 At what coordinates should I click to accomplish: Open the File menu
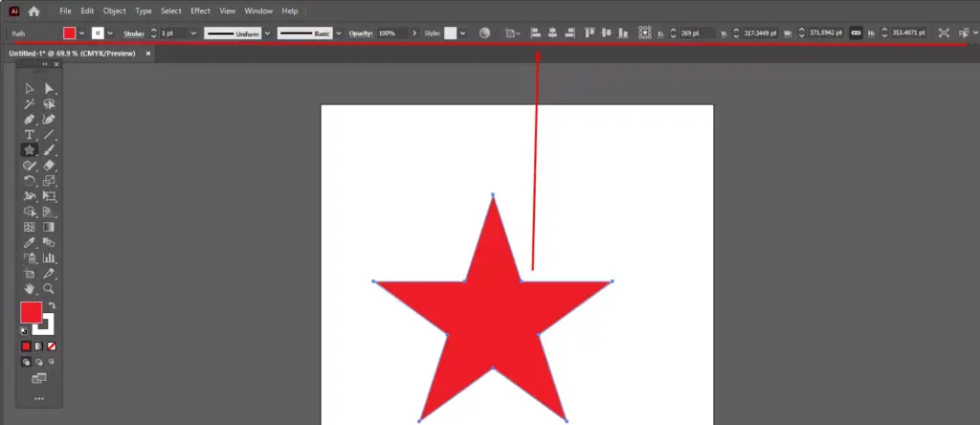[65, 11]
